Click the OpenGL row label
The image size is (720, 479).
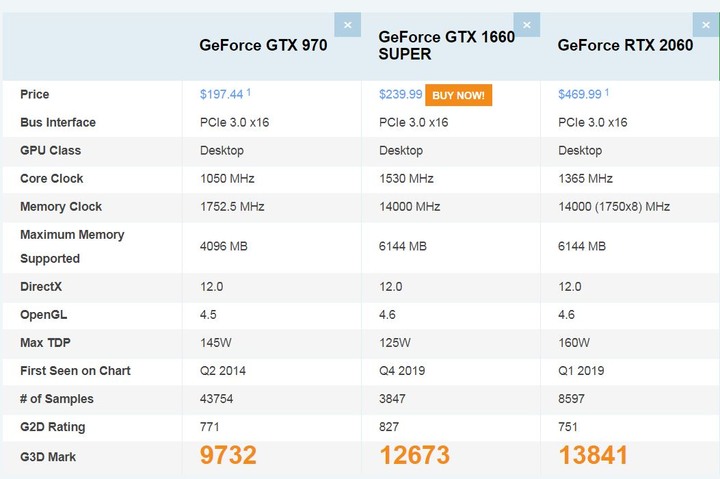point(44,315)
